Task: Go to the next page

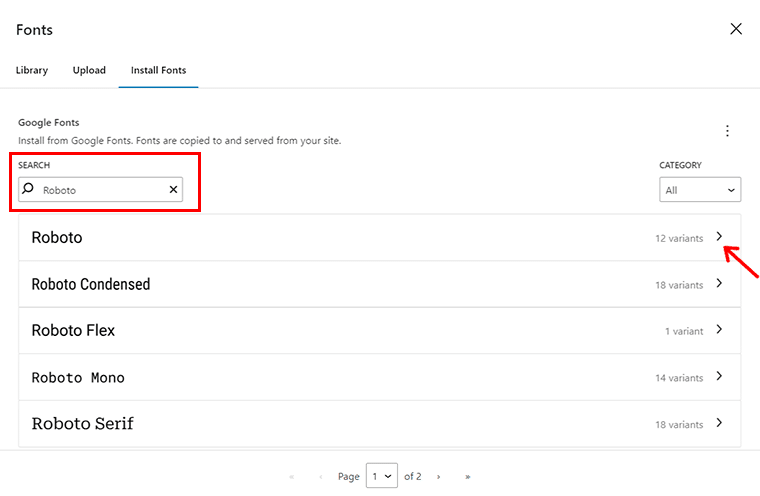Action: (x=438, y=477)
